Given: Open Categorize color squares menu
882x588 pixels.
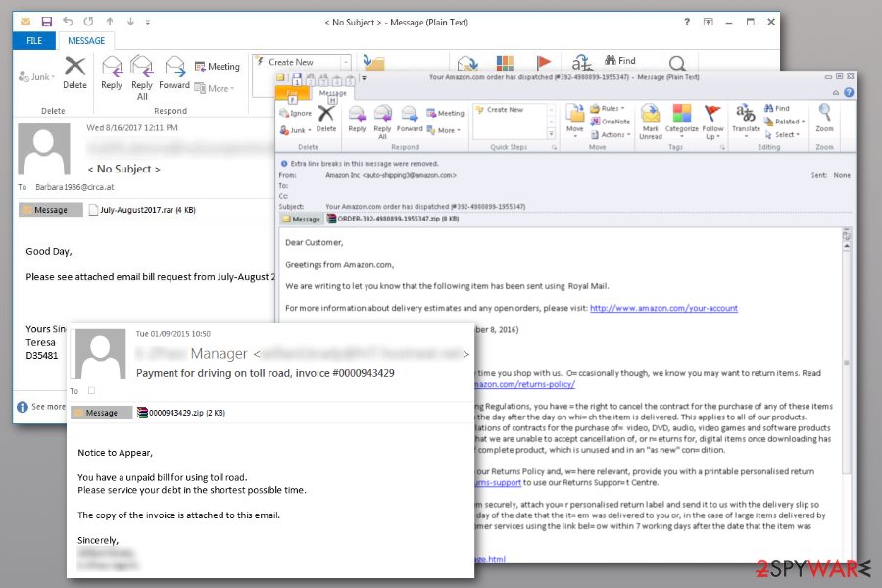Looking at the screenshot, I should click(682, 122).
